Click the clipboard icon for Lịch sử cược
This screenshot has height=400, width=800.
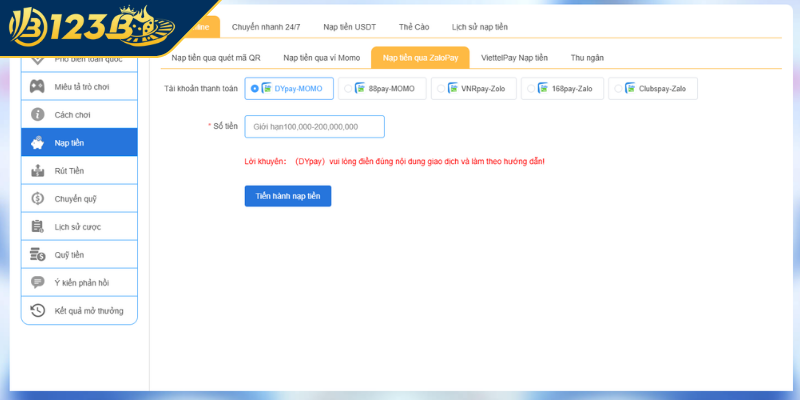pyautogui.click(x=38, y=227)
